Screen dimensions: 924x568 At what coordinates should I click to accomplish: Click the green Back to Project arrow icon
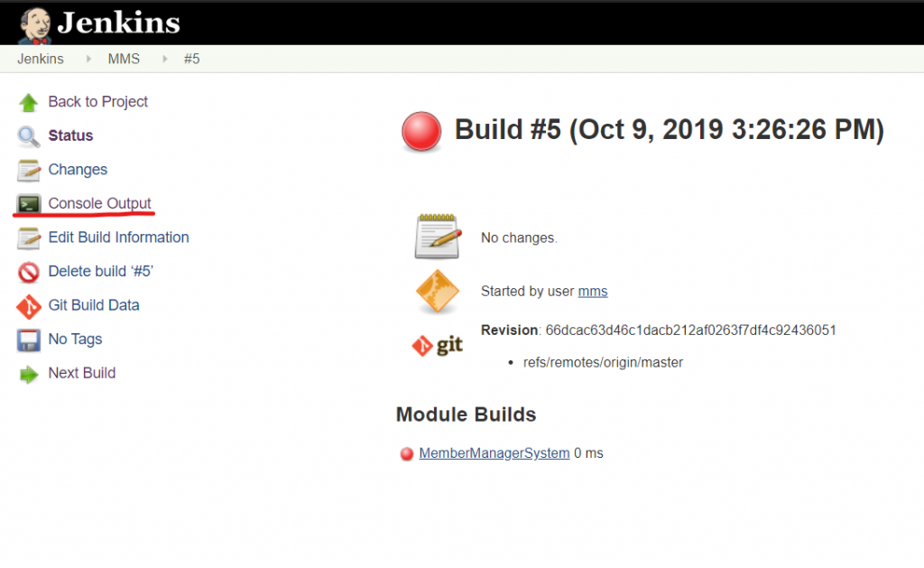pyautogui.click(x=29, y=102)
